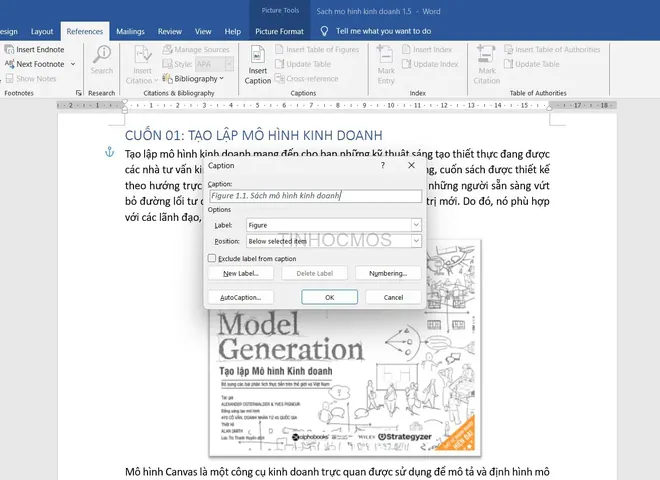
Task: Enable Exclude label from caption checkbox
Action: coord(212,258)
